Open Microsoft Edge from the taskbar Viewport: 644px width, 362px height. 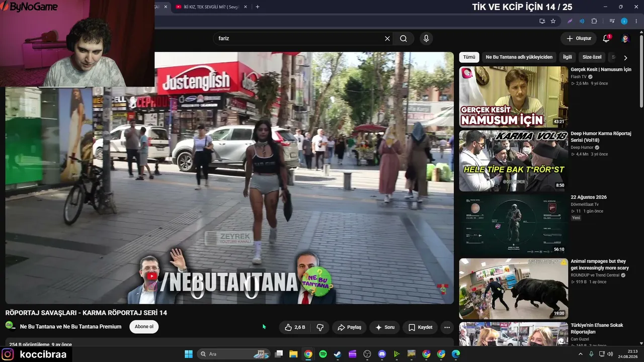[x=456, y=354]
